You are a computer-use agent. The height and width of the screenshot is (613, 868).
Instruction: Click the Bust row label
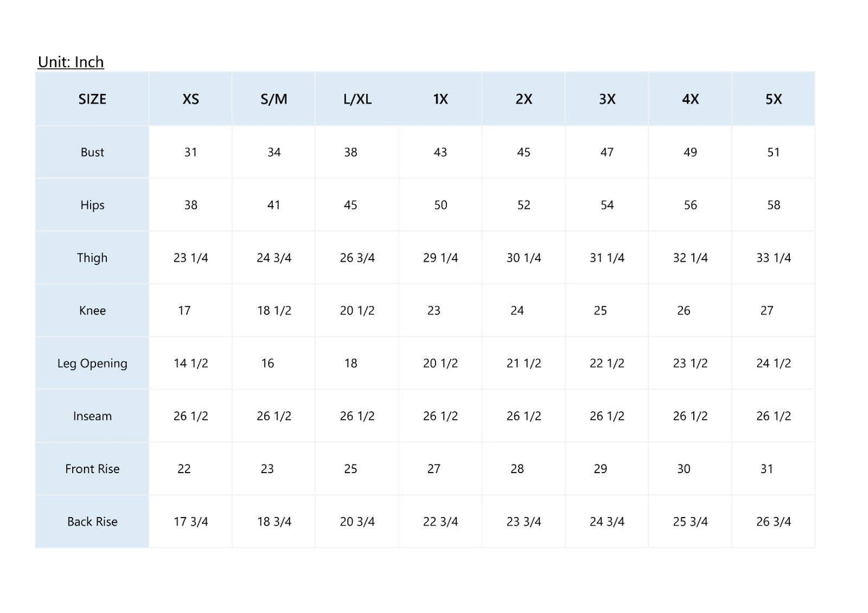(92, 152)
